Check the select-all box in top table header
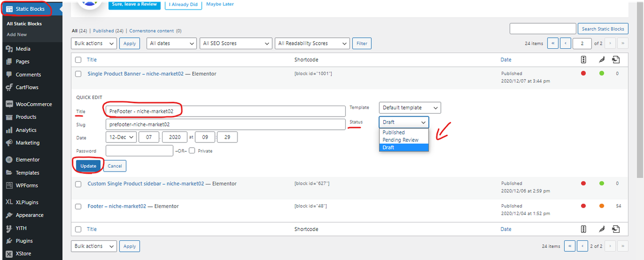The image size is (644, 260). [x=78, y=60]
